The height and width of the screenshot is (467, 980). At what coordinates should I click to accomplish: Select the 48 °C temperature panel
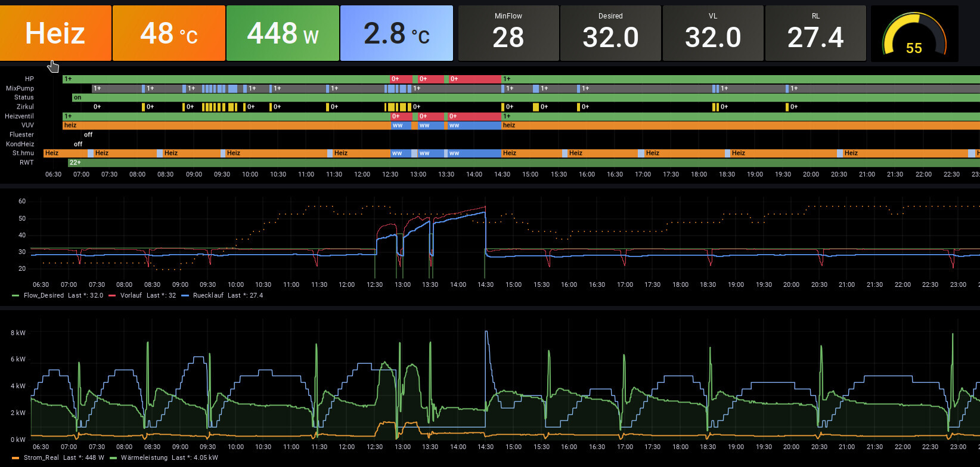pyautogui.click(x=169, y=33)
